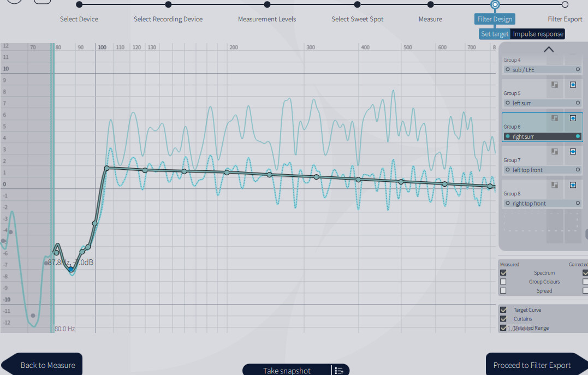Switch to Impulse response tab

click(x=538, y=34)
